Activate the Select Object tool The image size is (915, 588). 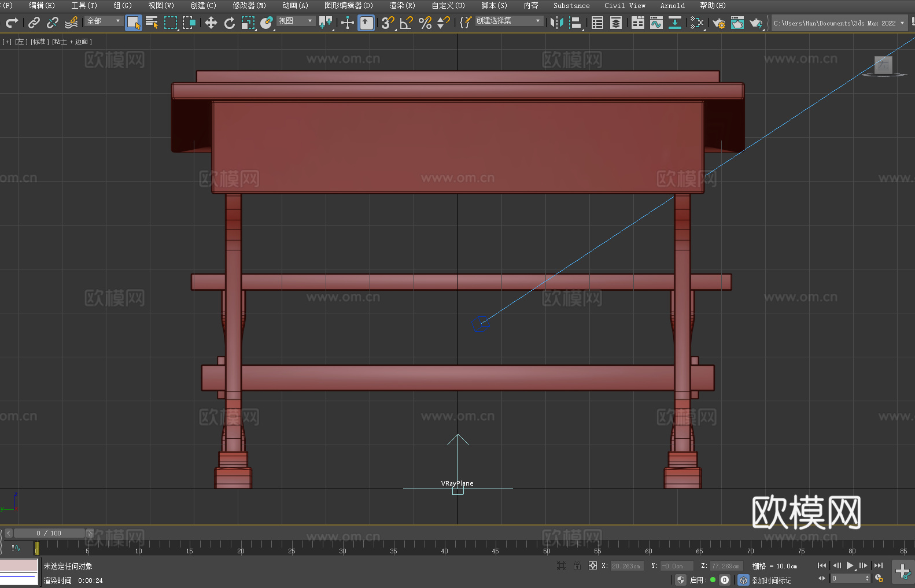(134, 23)
